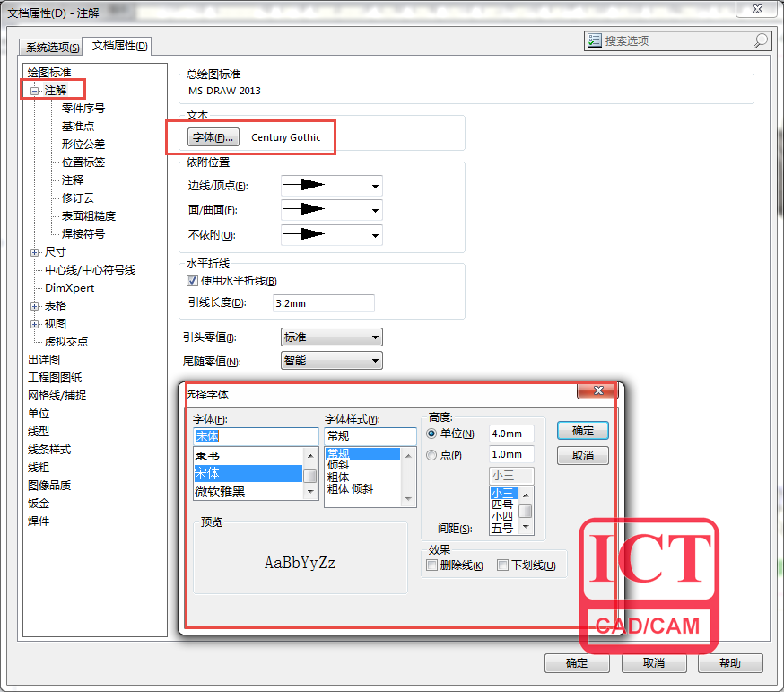This screenshot has height=692, width=784.
Task: Enable the 使用水平折线 checkbox
Action: click(x=192, y=281)
